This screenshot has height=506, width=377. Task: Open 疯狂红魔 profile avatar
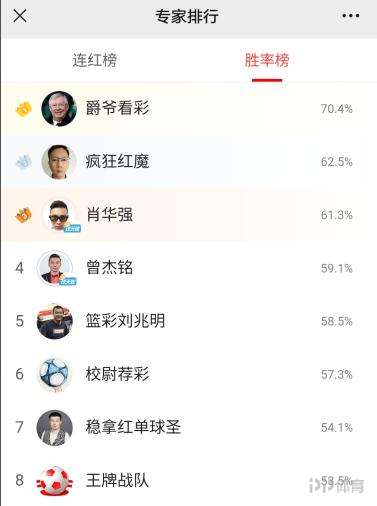tap(59, 162)
